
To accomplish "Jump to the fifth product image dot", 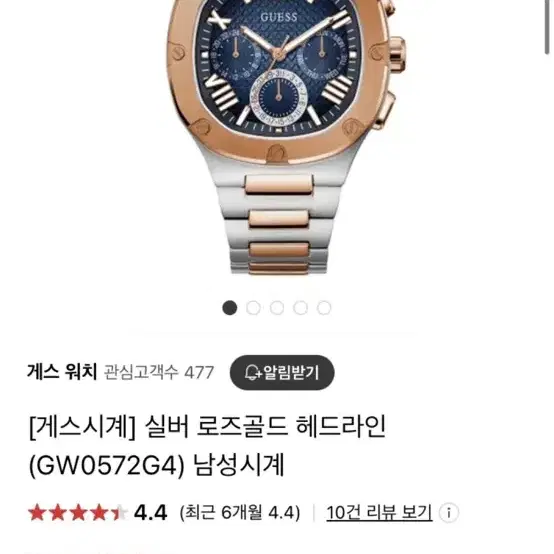I will [324, 308].
